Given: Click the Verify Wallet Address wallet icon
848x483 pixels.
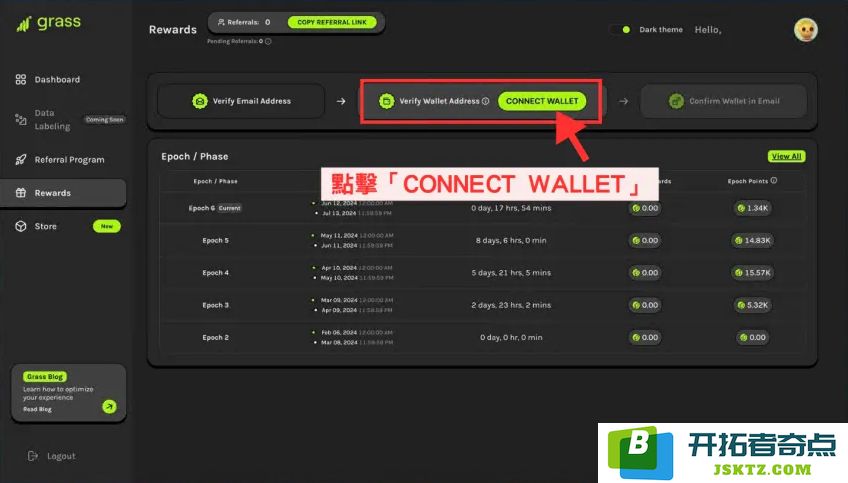Looking at the screenshot, I should point(386,101).
